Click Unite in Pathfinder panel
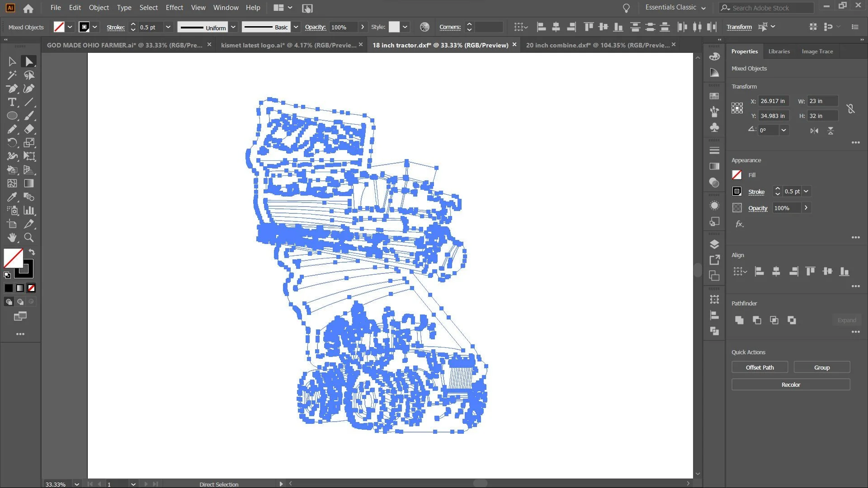 (x=739, y=320)
